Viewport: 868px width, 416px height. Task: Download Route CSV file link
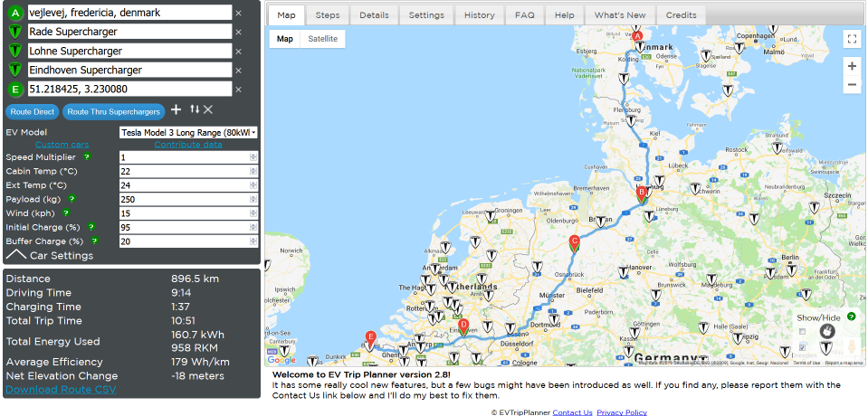(x=61, y=390)
